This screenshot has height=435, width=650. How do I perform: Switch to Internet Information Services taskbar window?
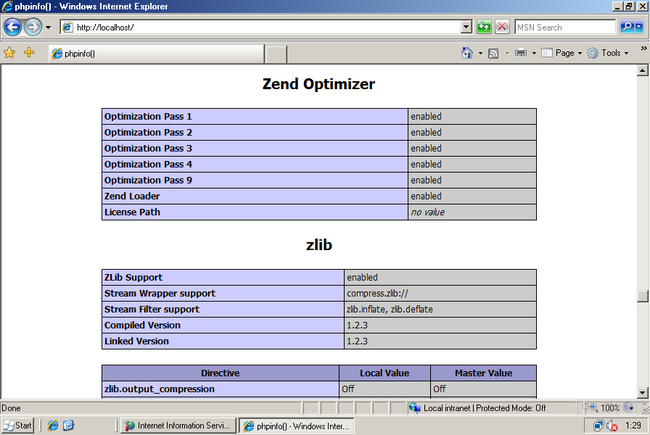pos(178,425)
